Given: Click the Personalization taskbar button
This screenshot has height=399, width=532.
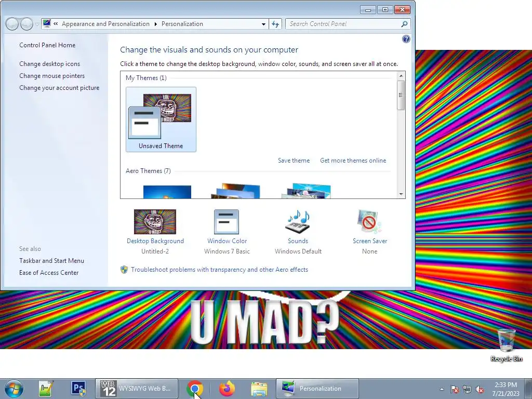Looking at the screenshot, I should coord(317,389).
